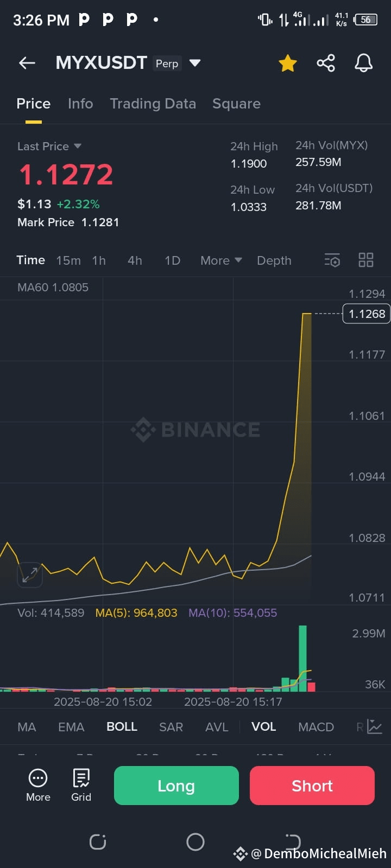Toggle MYXUSDT favorite star
Viewport: 391px width, 868px height.
pos(288,62)
